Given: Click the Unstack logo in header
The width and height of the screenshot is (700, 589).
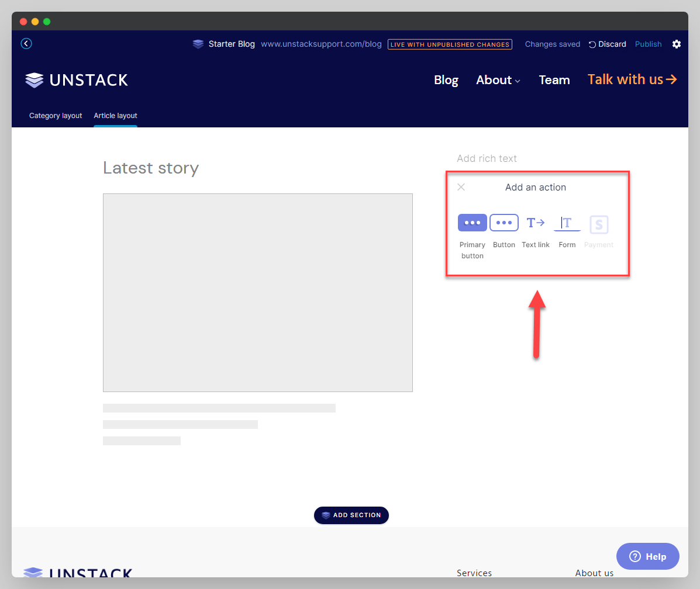Looking at the screenshot, I should click(77, 80).
